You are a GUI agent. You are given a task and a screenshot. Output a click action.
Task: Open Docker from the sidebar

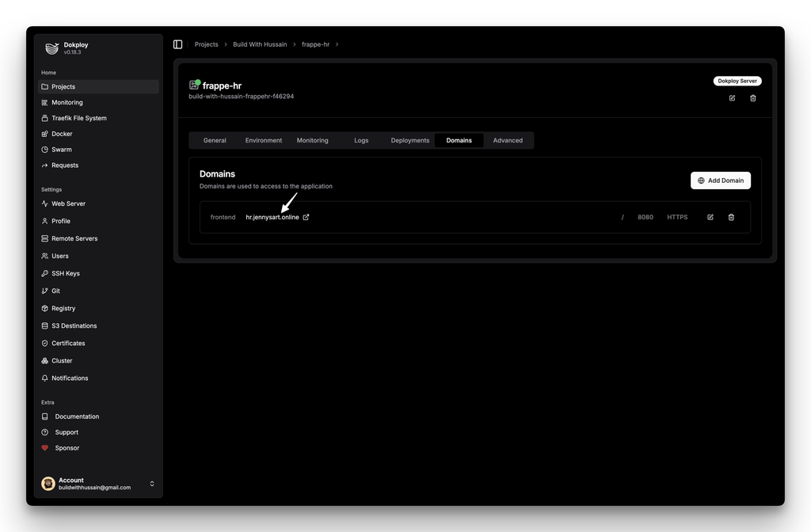(62, 134)
